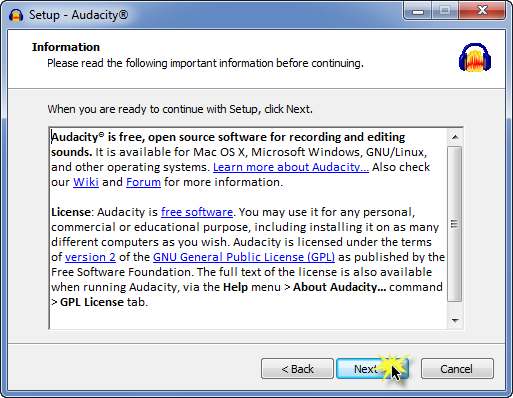
Task: Open the Wiki link
Action: pyautogui.click(x=86, y=182)
